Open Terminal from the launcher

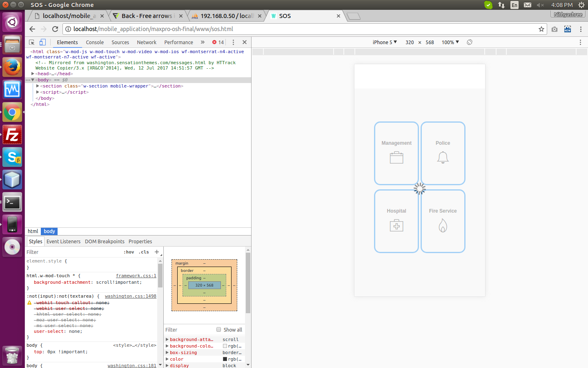12,202
